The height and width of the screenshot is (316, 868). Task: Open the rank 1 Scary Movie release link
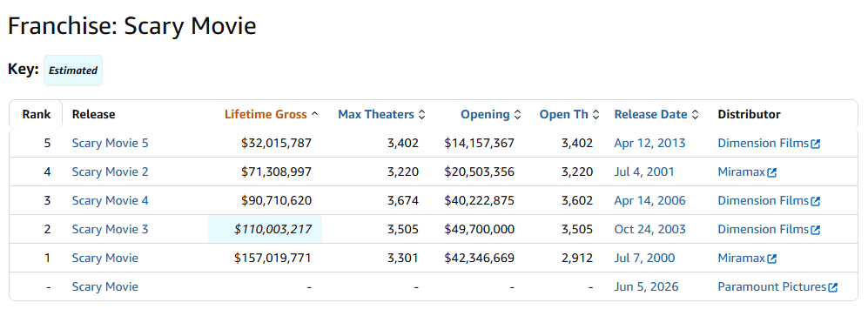pos(105,258)
